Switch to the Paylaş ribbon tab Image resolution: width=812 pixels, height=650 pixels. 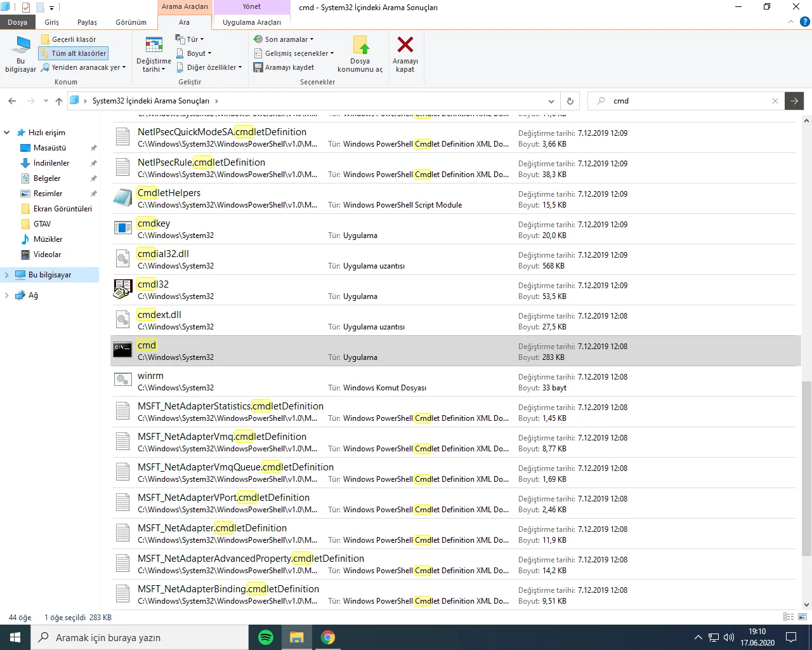pos(88,22)
